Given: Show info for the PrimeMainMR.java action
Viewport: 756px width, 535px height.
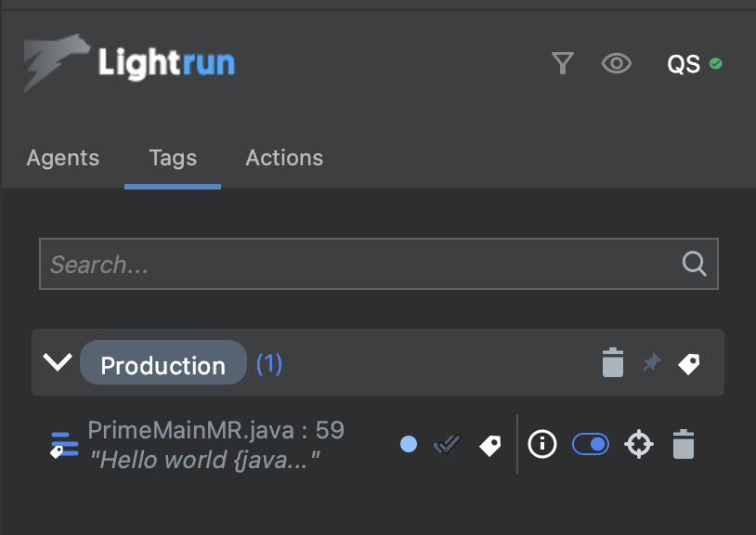Looking at the screenshot, I should (x=542, y=445).
